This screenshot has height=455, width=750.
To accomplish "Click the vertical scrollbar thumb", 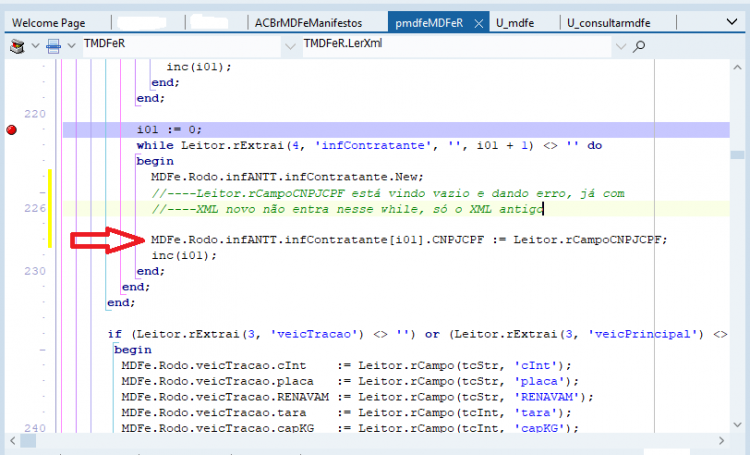I will pyautogui.click(x=738, y=155).
